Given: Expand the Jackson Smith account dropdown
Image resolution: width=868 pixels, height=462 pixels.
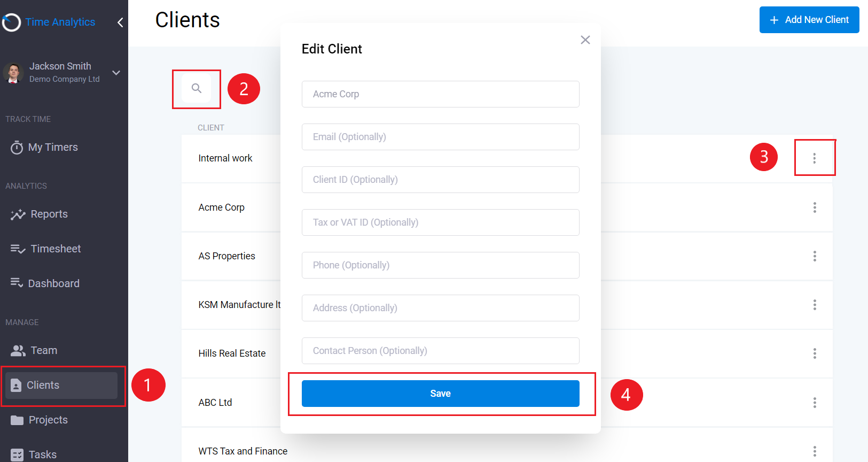Looking at the screenshot, I should [x=116, y=73].
